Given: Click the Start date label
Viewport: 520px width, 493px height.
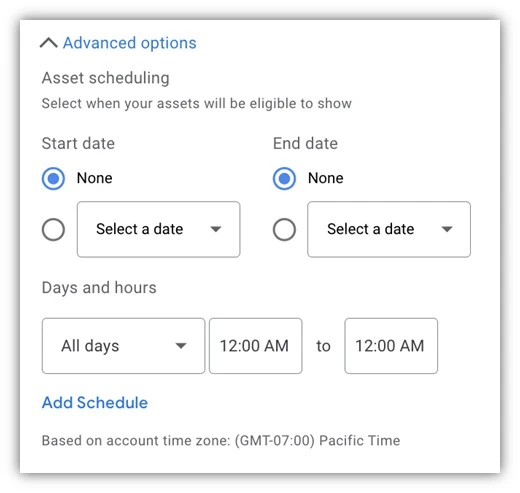Looking at the screenshot, I should [x=78, y=143].
